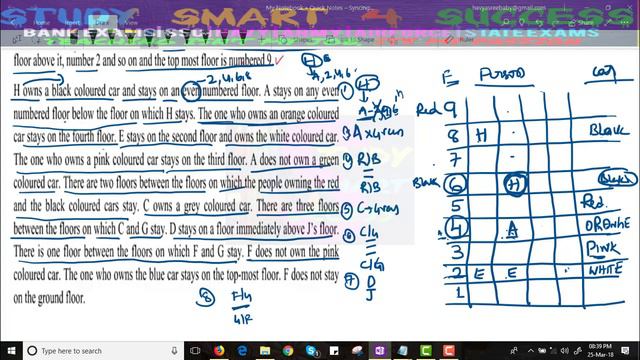This screenshot has height=360, width=640.
Task: Choose the Shapes tool
Action: point(297,40)
